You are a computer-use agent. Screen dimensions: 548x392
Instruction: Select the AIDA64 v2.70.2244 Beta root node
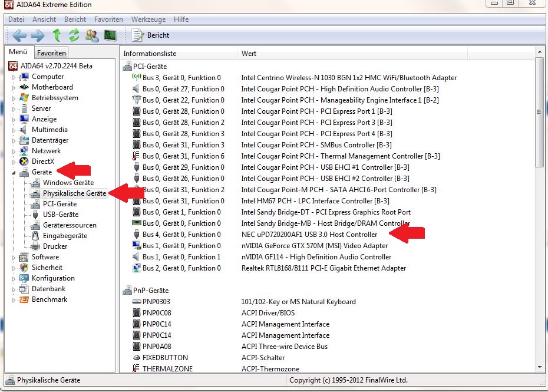pyautogui.click(x=56, y=66)
